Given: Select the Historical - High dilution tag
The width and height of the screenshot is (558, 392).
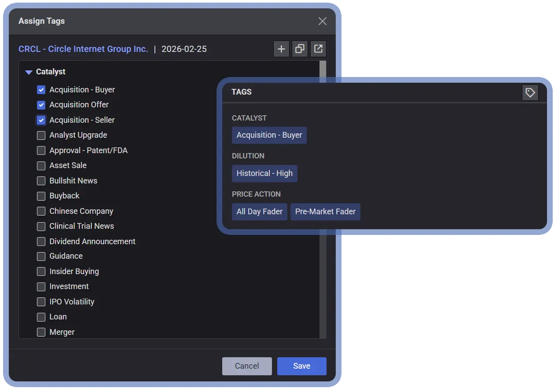Looking at the screenshot, I should click(264, 173).
